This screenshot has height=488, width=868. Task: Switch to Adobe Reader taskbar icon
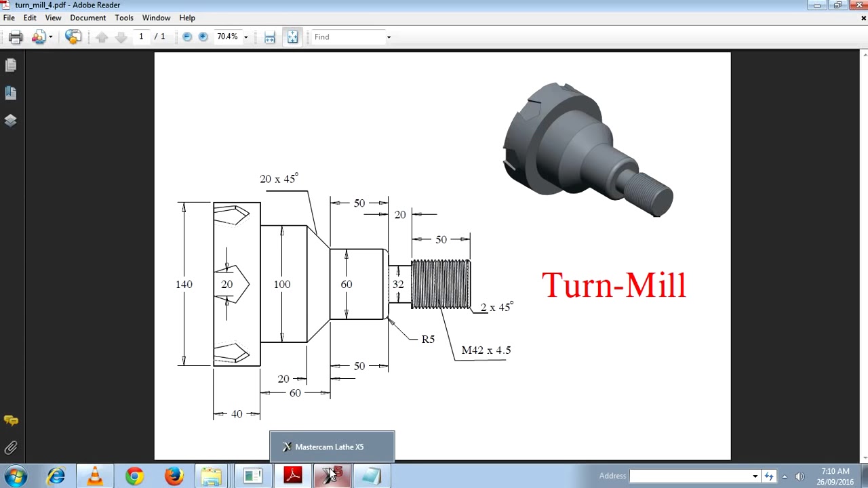pyautogui.click(x=292, y=476)
